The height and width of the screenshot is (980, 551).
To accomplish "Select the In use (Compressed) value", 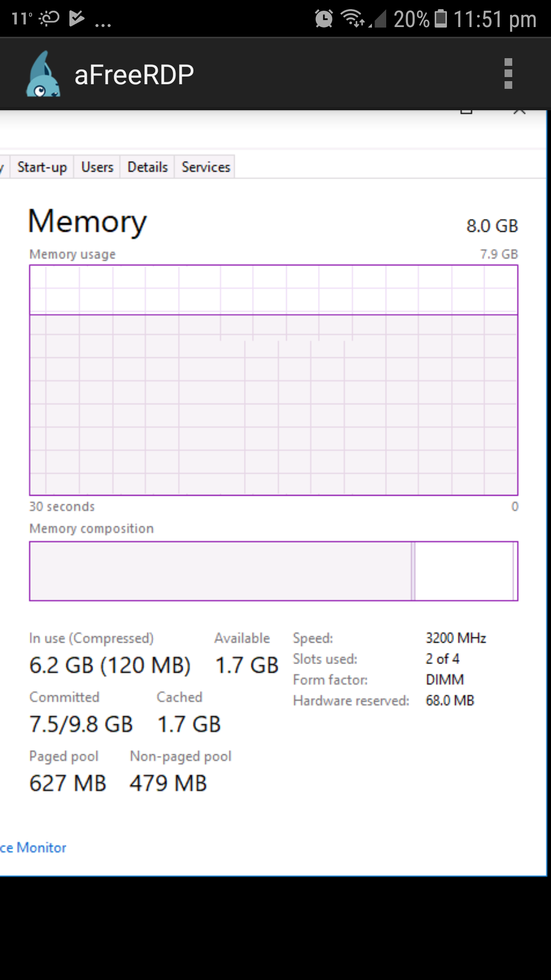I will tap(110, 665).
